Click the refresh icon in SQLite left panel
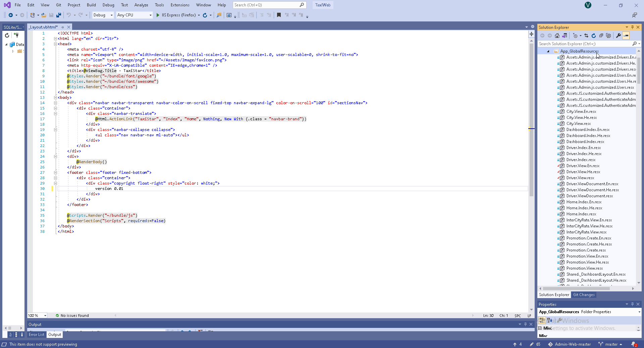This screenshot has width=644, height=348. click(7, 35)
